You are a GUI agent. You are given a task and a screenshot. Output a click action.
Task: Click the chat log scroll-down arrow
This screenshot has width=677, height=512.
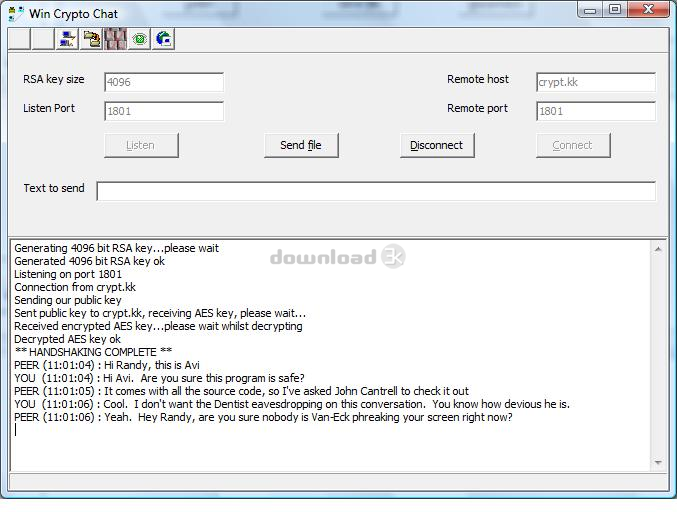point(658,462)
